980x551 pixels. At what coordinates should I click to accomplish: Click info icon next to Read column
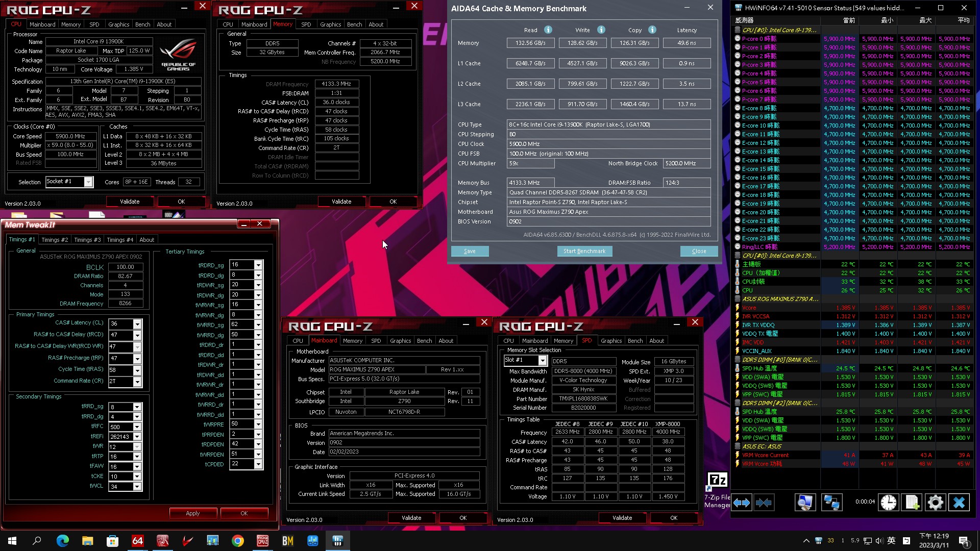click(548, 30)
